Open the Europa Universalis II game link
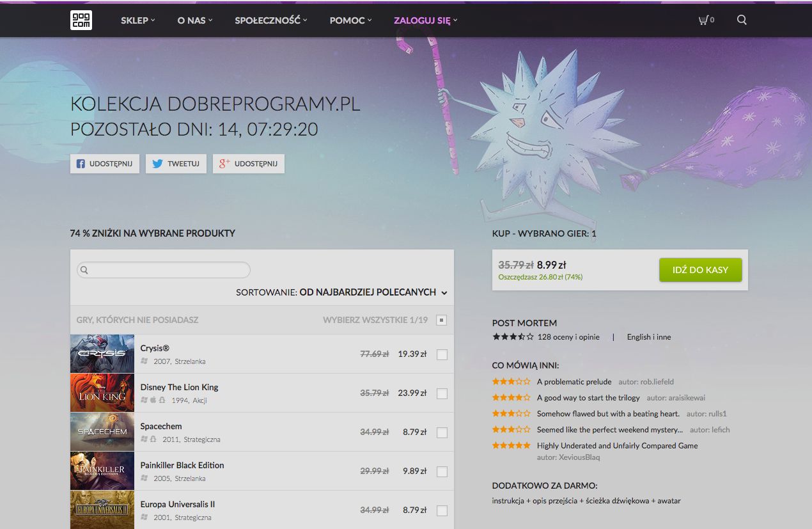The image size is (812, 529). [x=177, y=504]
